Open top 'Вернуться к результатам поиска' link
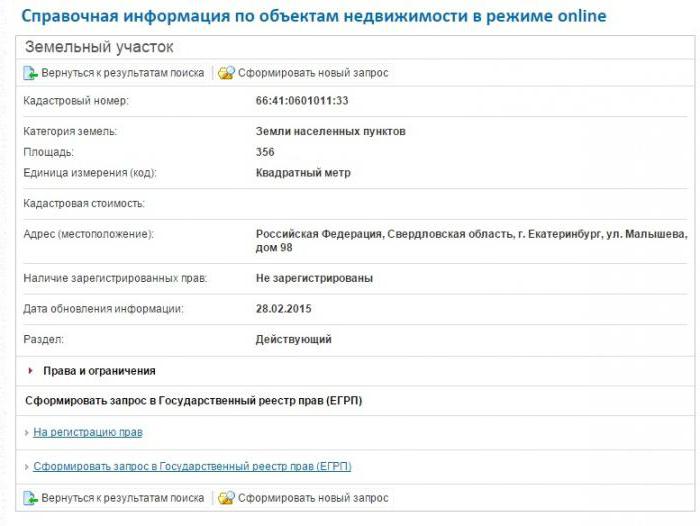Viewport: 700px width, 526px height. [122, 73]
